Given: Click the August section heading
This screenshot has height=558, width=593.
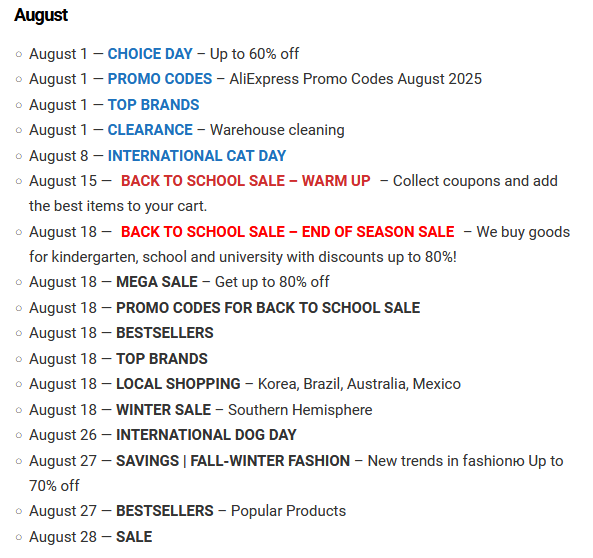Looking at the screenshot, I should tap(41, 16).
